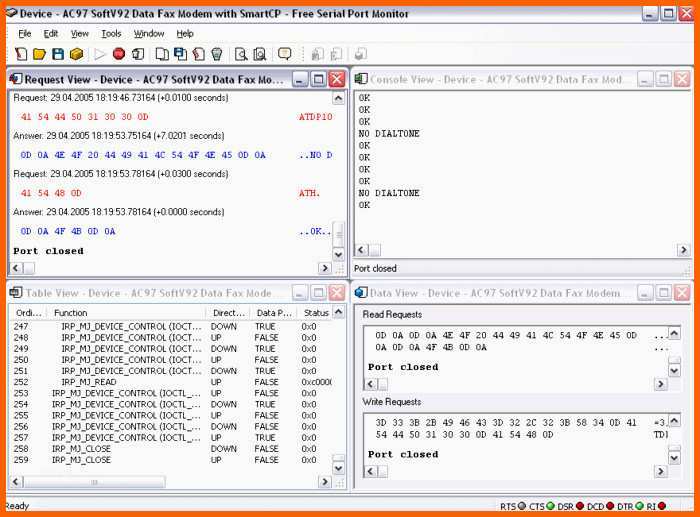
Task: Click the Request View right scroll arrow
Action: pyautogui.click(x=325, y=268)
